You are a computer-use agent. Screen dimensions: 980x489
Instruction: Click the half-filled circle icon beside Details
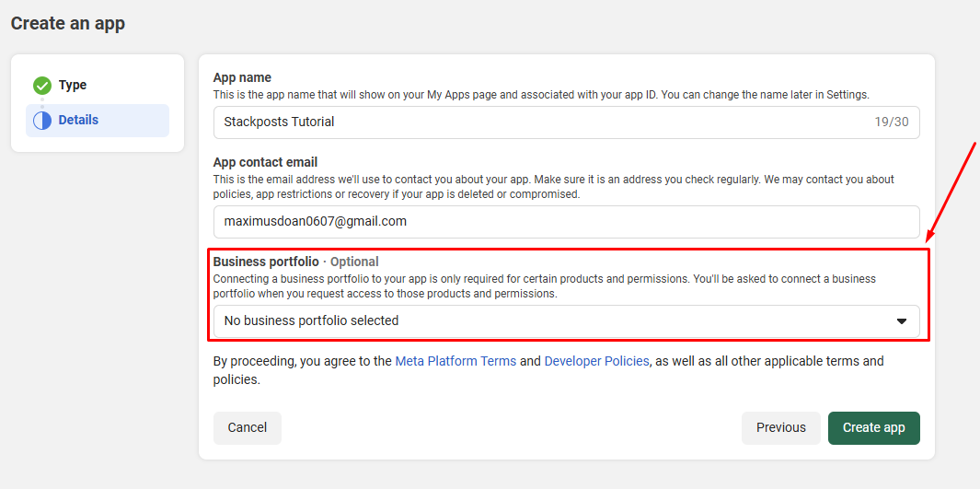click(42, 121)
